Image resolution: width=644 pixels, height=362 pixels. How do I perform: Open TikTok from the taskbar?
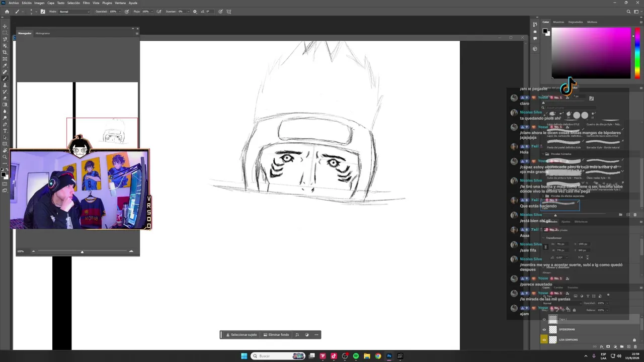tap(334, 356)
